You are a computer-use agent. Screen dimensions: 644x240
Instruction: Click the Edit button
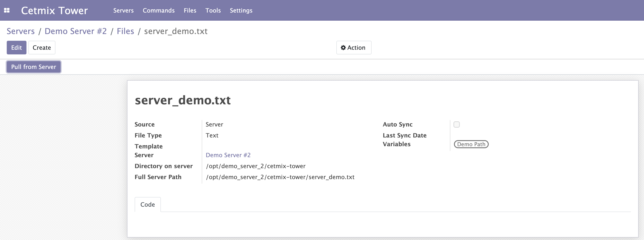[17, 48]
